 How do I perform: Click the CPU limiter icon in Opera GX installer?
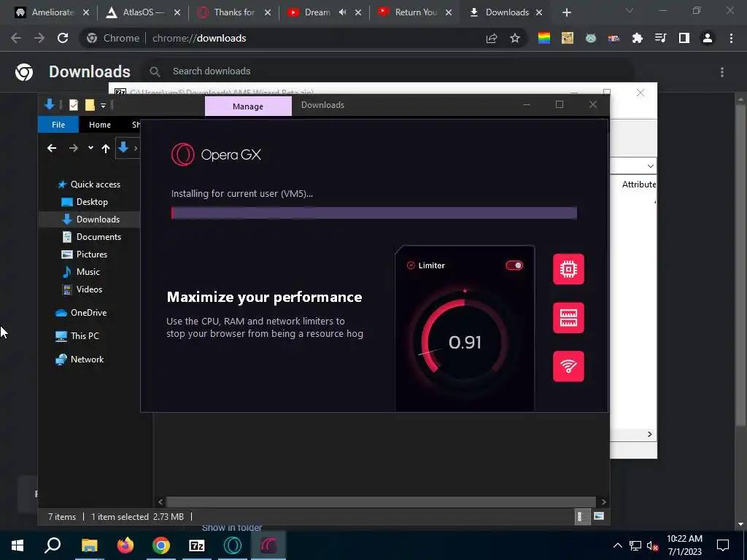[x=568, y=270]
